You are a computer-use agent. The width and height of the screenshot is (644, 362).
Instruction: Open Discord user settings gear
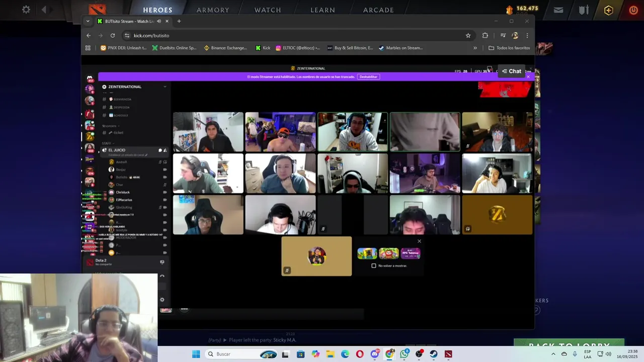click(x=162, y=300)
